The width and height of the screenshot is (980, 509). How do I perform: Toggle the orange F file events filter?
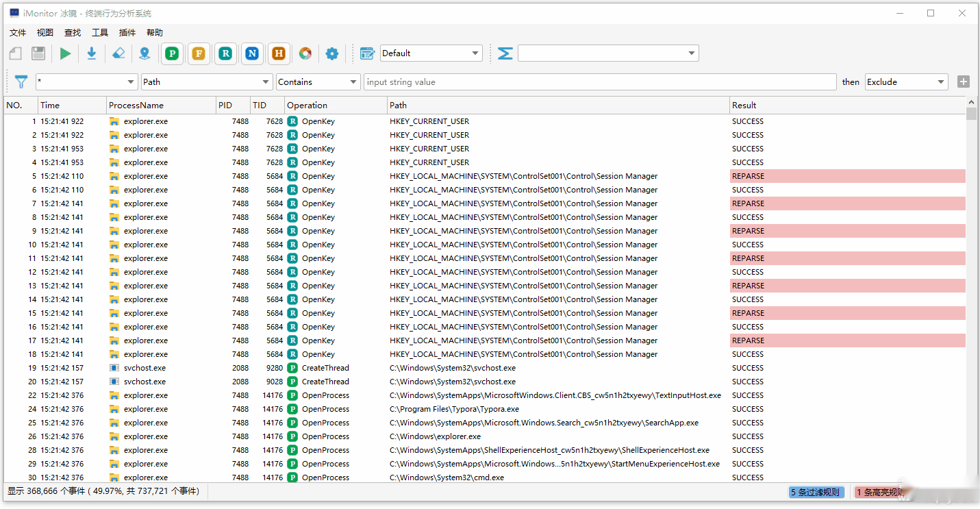coord(199,53)
